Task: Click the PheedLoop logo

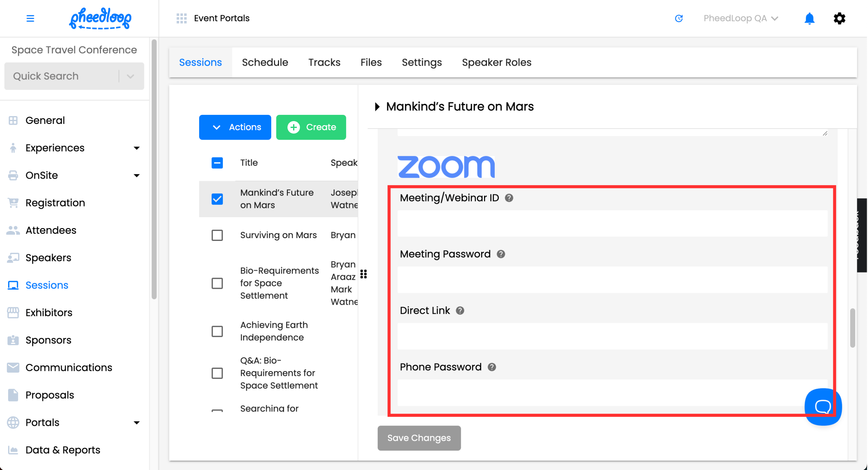Action: coord(100,18)
